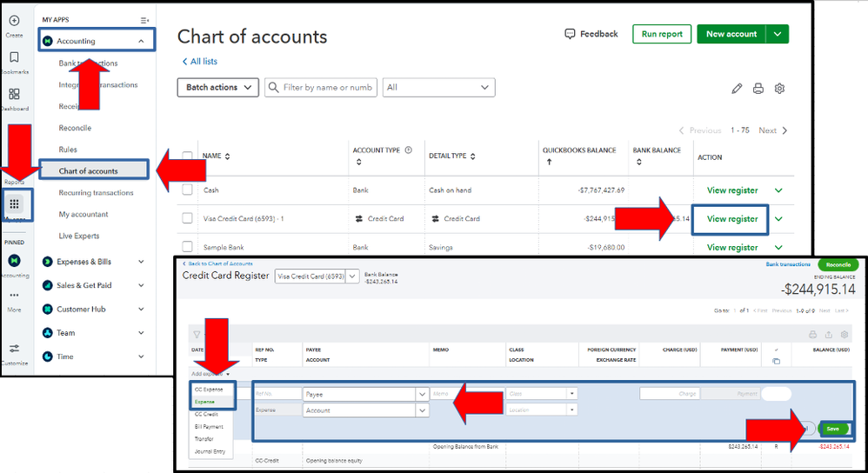Screen dimensions: 868x473
Task: Open the My Apps grid icon
Action: [15, 203]
